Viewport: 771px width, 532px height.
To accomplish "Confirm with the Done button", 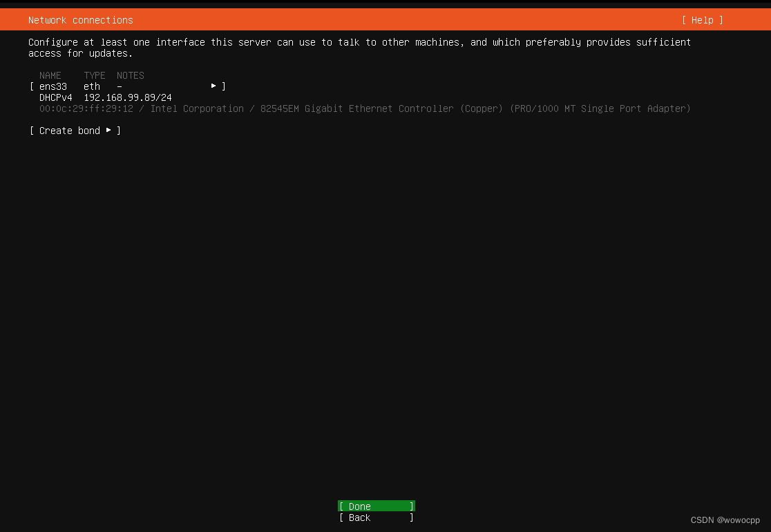I will [376, 506].
